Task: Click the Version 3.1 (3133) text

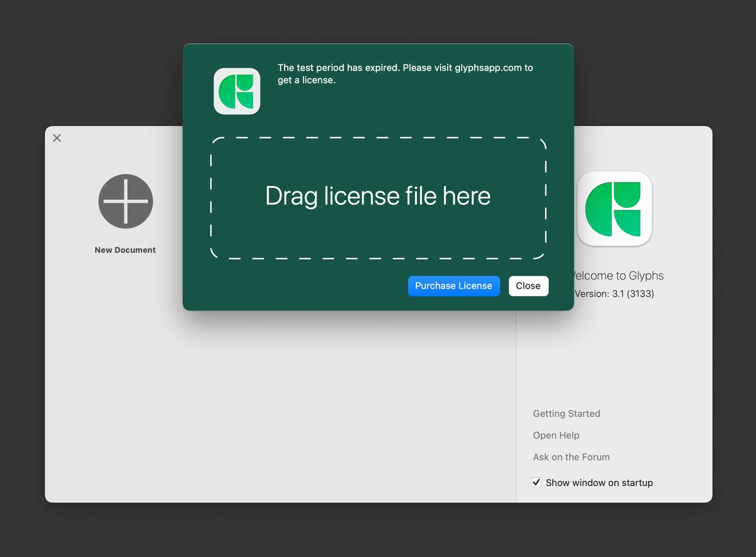Action: (x=614, y=294)
